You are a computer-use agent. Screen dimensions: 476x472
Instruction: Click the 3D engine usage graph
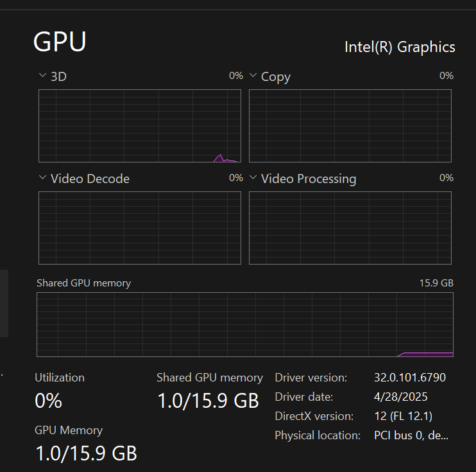pyautogui.click(x=140, y=126)
